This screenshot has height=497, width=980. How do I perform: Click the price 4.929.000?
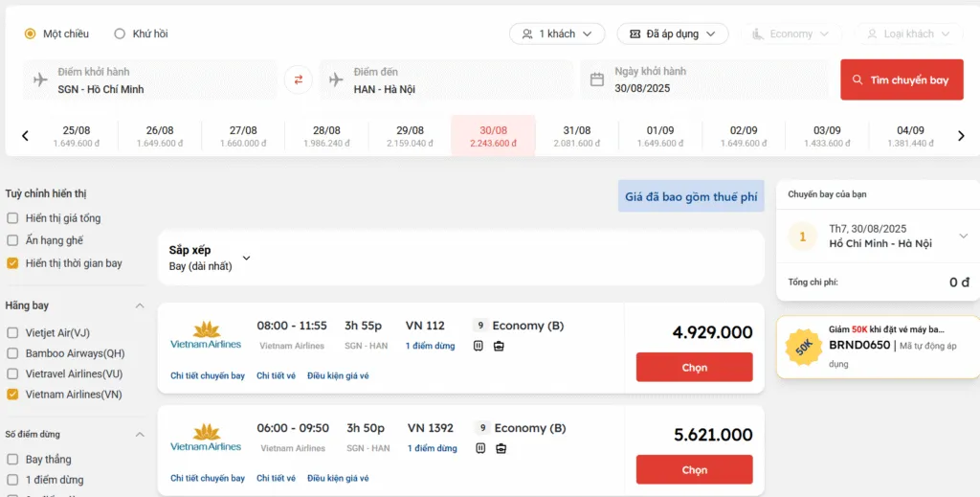click(712, 332)
